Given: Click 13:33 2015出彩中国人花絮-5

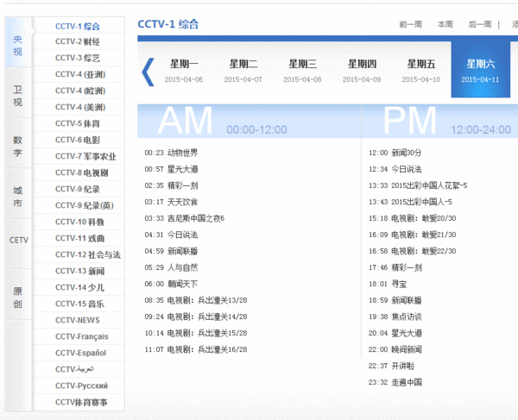Looking at the screenshot, I should [418, 185].
